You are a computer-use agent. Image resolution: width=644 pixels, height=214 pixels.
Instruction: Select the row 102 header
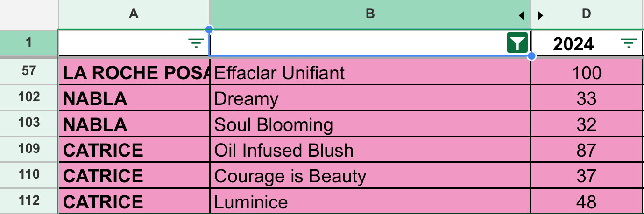click(29, 97)
